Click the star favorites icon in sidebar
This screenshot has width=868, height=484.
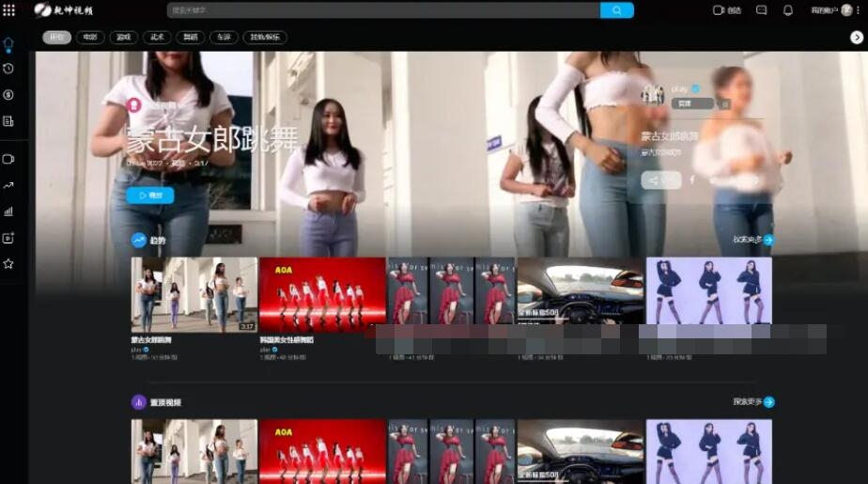pyautogui.click(x=8, y=264)
